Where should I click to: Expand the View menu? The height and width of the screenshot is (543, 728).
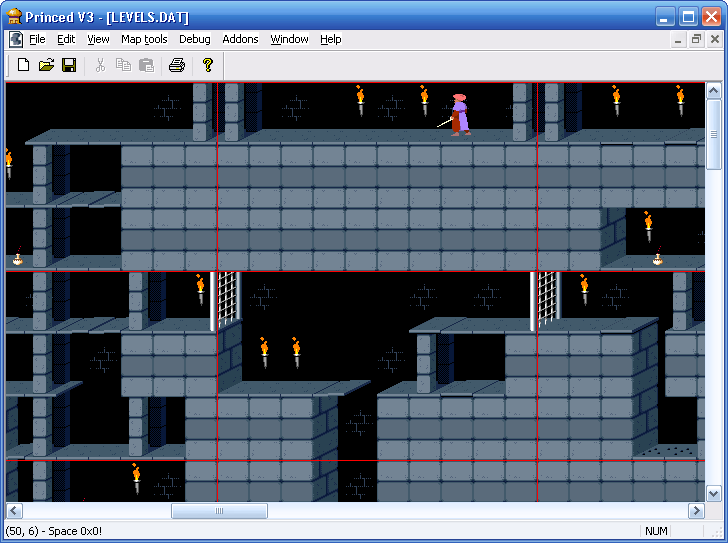[x=98, y=39]
